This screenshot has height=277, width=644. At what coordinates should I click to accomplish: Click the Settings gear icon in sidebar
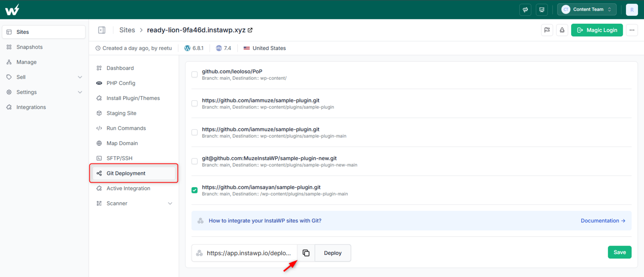tap(9, 92)
